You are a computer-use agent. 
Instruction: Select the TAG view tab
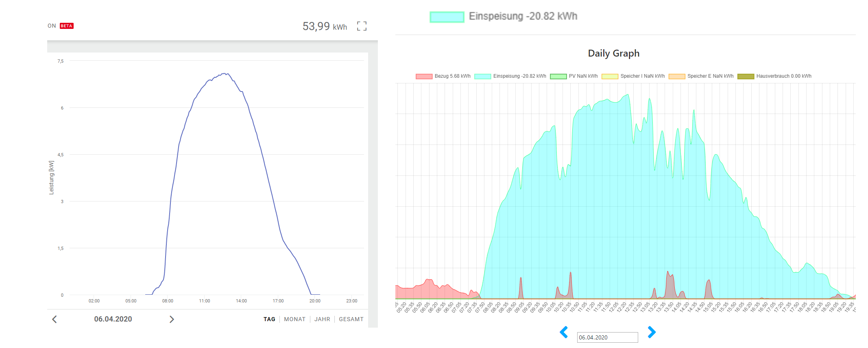269,320
